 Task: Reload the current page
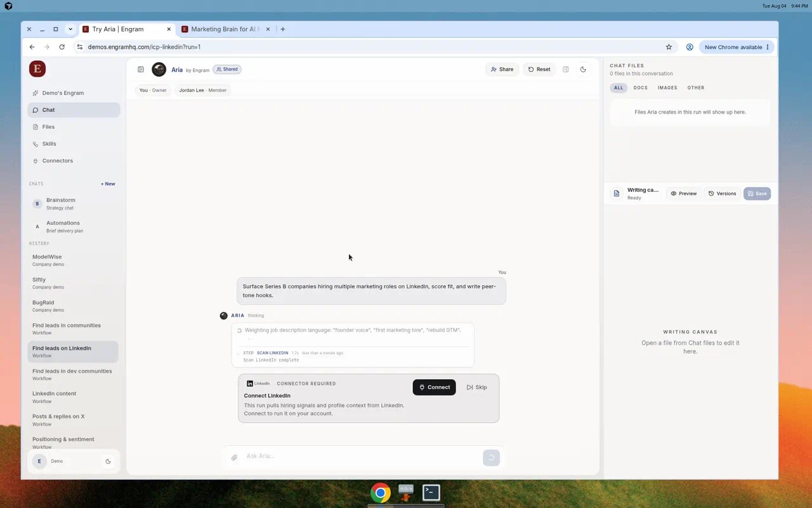tap(62, 47)
